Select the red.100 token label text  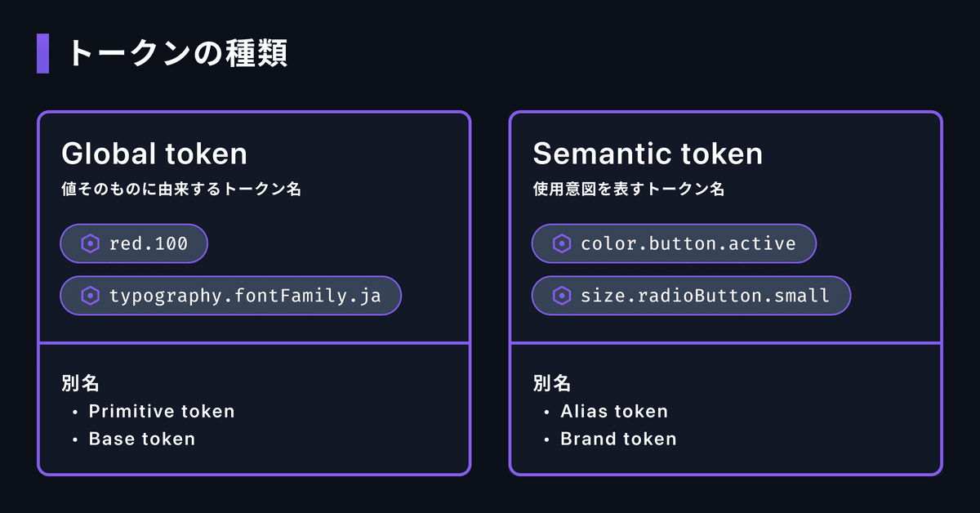click(x=149, y=243)
